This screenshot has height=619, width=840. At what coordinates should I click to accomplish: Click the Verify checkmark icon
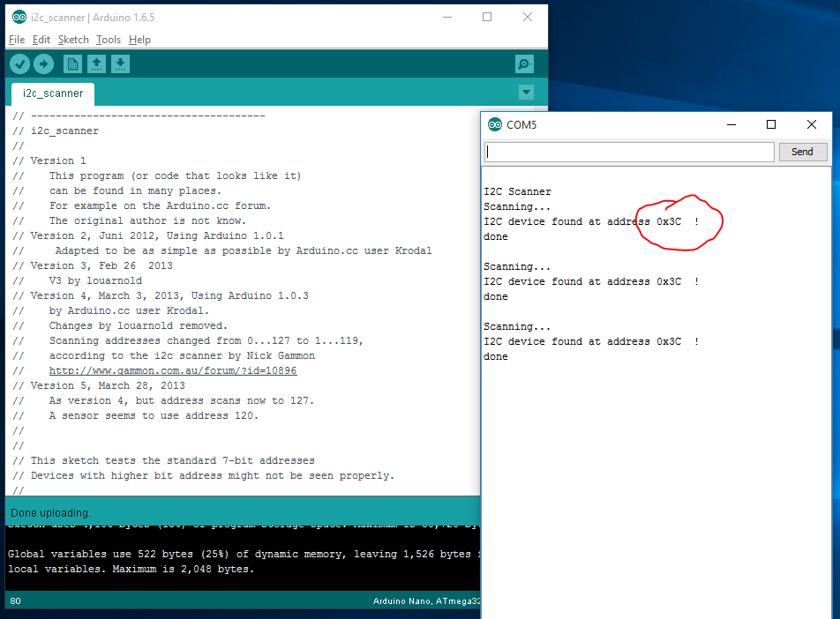pos(19,64)
